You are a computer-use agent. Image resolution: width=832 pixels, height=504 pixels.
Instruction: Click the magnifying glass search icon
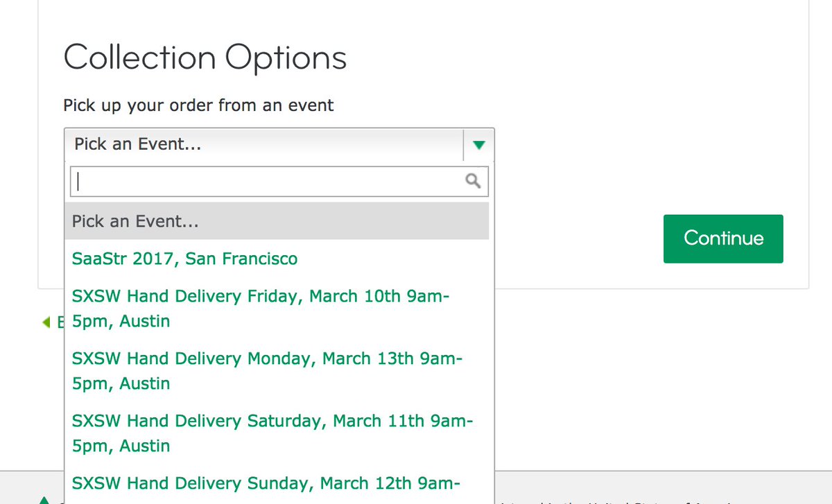tap(473, 181)
